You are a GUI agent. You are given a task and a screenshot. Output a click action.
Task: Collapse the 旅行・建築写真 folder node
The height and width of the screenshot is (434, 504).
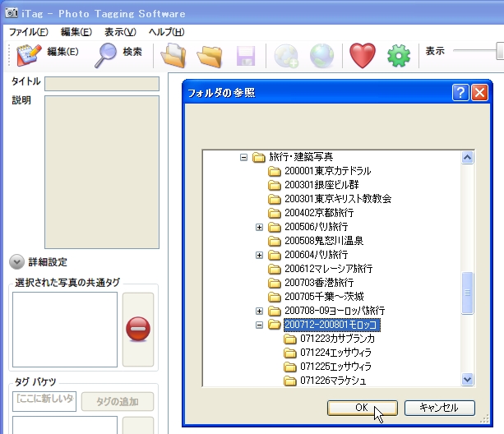243,158
